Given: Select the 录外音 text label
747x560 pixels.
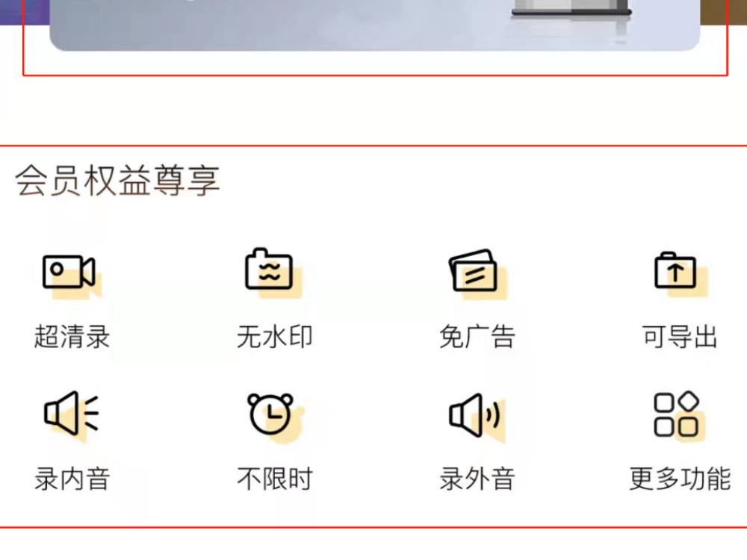Looking at the screenshot, I should [x=477, y=479].
